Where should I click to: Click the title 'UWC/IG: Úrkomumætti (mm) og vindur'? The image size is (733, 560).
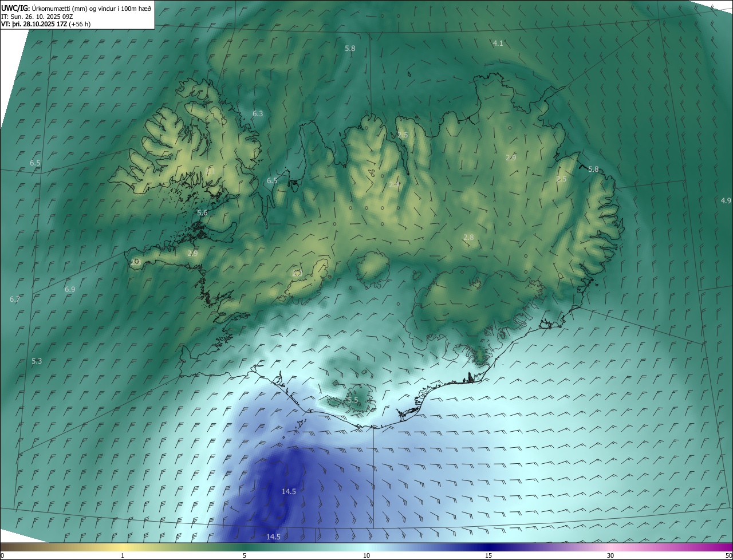(76, 8)
